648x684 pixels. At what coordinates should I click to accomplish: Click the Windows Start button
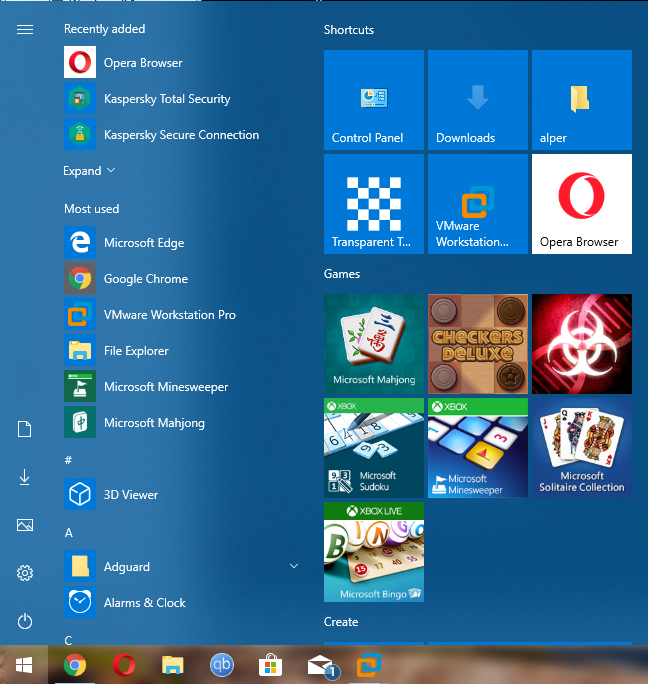pos(24,665)
